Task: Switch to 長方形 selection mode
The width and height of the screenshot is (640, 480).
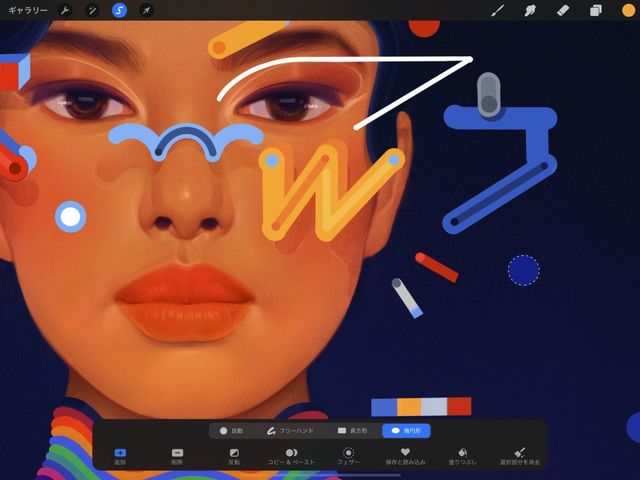Action: [x=353, y=431]
